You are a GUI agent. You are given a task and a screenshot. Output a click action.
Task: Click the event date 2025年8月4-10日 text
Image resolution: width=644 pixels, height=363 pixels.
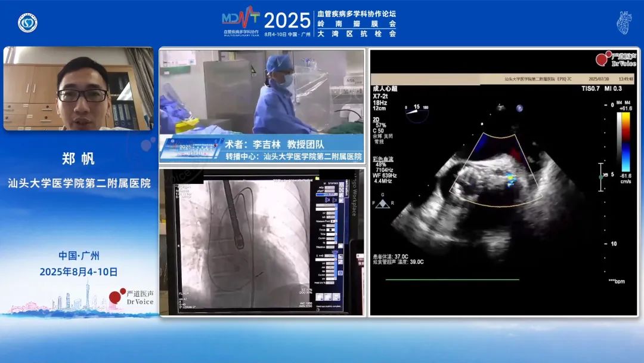point(79,272)
